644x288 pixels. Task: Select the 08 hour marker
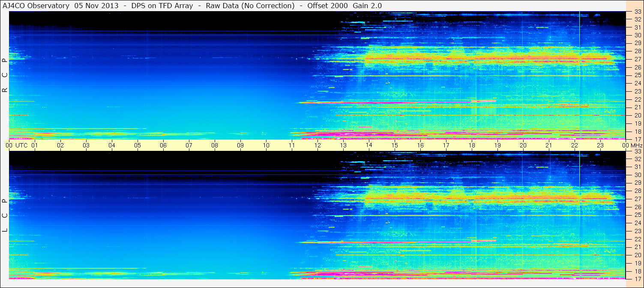[x=215, y=145]
